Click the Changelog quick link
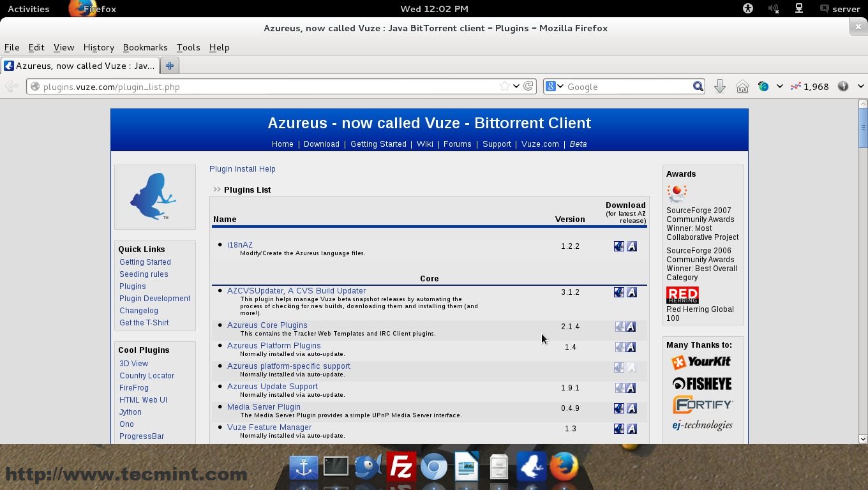Viewport: 868px width, 490px height. (138, 311)
